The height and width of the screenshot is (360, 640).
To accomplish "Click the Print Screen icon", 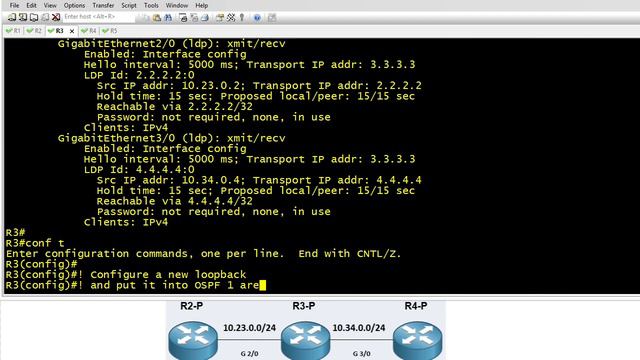I will (183, 18).
